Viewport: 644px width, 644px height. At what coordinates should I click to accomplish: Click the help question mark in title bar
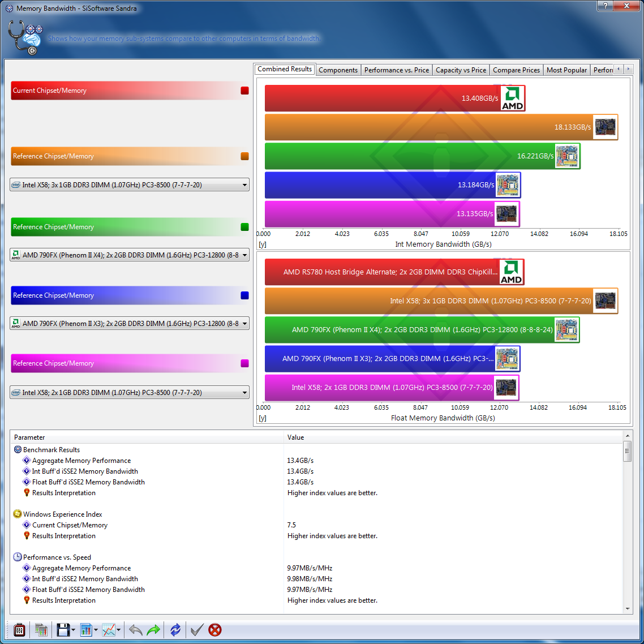click(x=605, y=5)
